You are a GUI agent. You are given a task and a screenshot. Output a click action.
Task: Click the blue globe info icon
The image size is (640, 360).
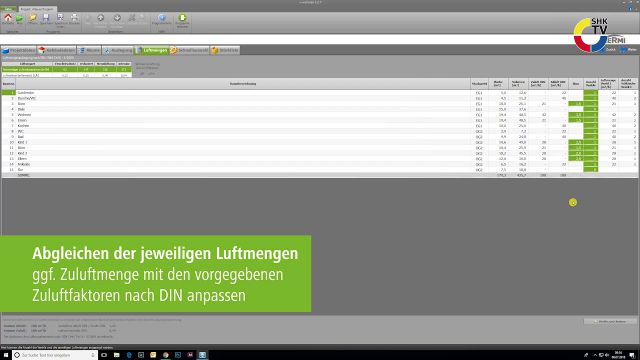point(162,18)
